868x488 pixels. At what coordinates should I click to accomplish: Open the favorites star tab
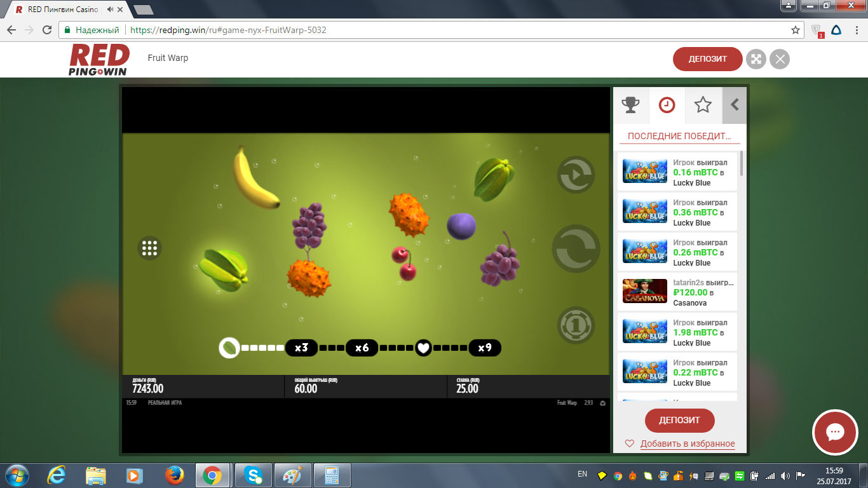click(x=703, y=105)
